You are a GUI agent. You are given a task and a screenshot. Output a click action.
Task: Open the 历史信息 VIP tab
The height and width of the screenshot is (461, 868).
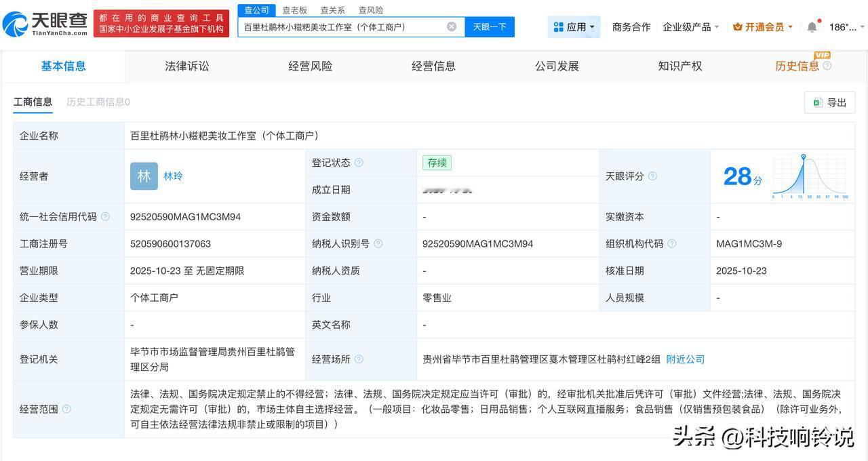point(797,66)
